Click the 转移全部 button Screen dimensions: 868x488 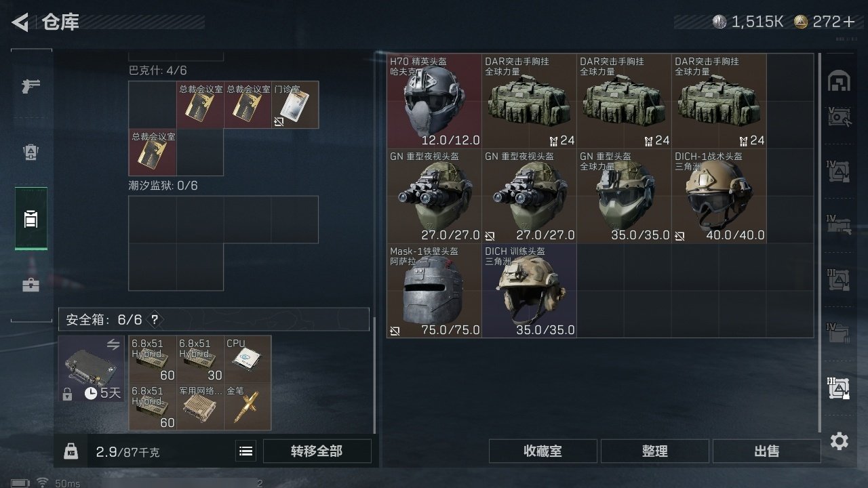click(x=317, y=451)
